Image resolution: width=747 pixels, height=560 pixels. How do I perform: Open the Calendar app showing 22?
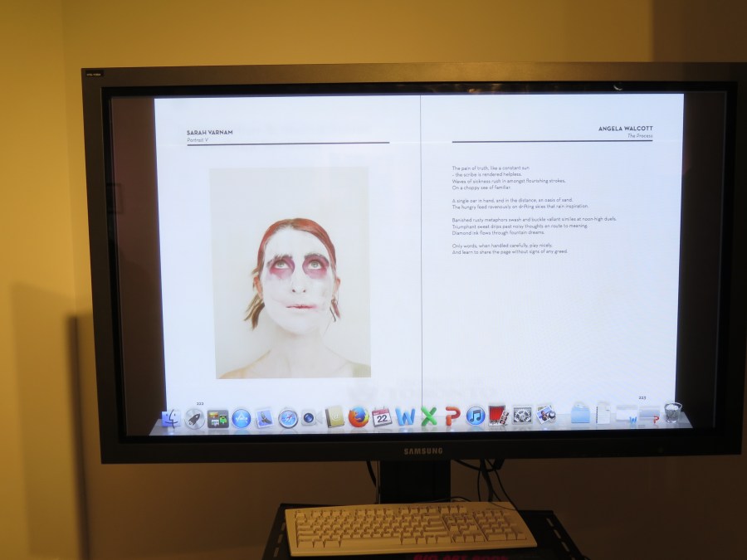[382, 417]
